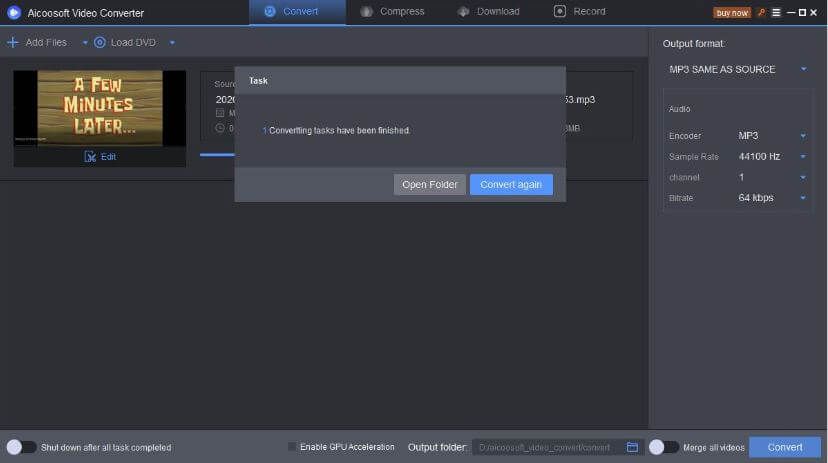The image size is (828, 463).
Task: Enable GPU Acceleration checkbox
Action: click(x=292, y=447)
